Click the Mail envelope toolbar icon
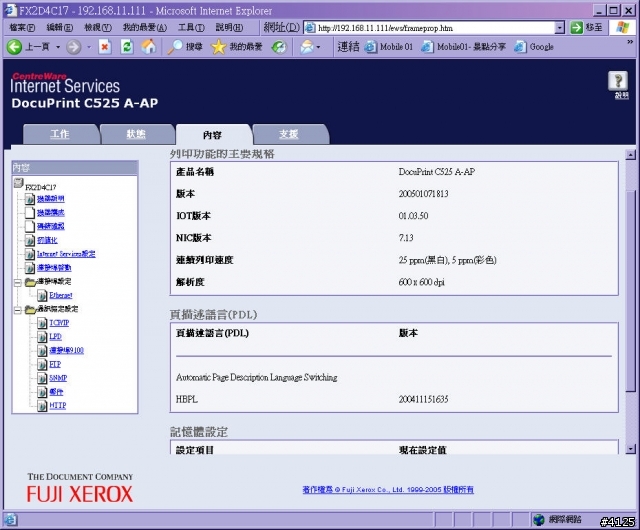 307,47
